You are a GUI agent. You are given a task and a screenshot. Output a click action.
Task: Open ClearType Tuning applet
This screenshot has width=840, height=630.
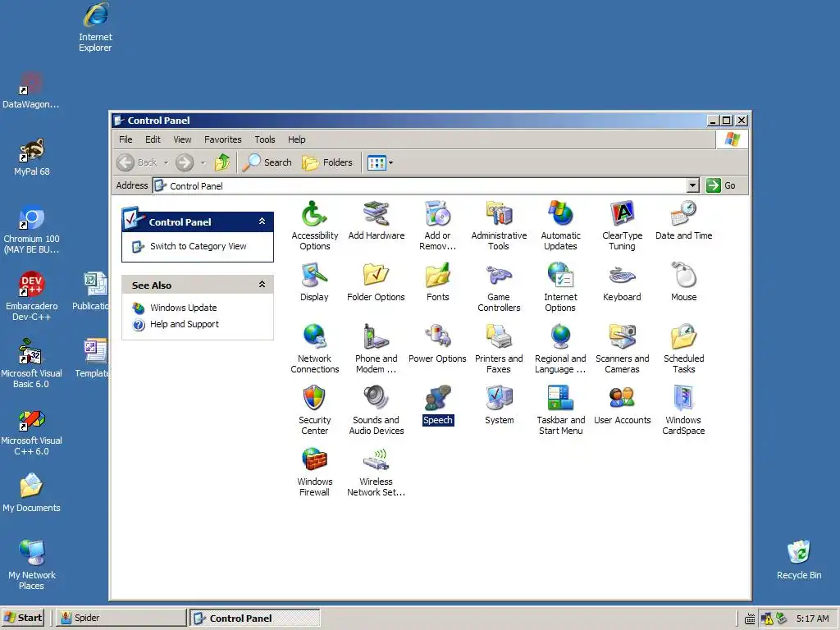pyautogui.click(x=622, y=213)
